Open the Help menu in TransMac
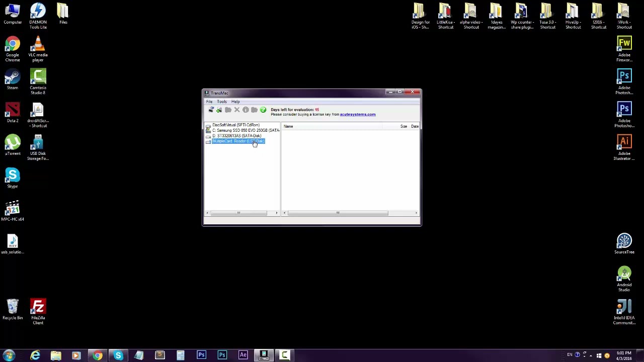644x362 pixels. (x=235, y=102)
